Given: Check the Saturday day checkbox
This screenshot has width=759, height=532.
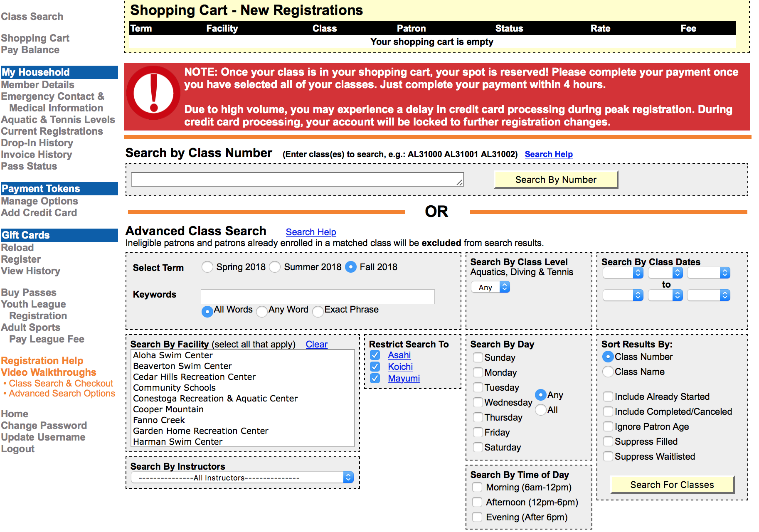Looking at the screenshot, I should [478, 447].
